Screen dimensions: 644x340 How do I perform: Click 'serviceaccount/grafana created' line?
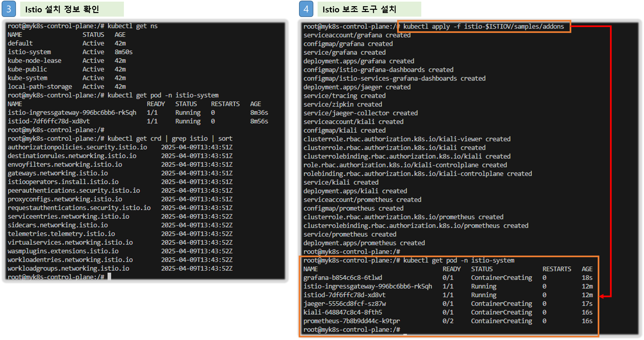[357, 35]
